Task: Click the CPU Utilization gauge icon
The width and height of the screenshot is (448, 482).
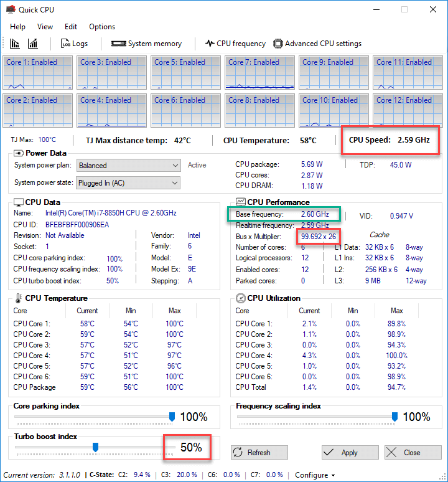Action: click(240, 298)
